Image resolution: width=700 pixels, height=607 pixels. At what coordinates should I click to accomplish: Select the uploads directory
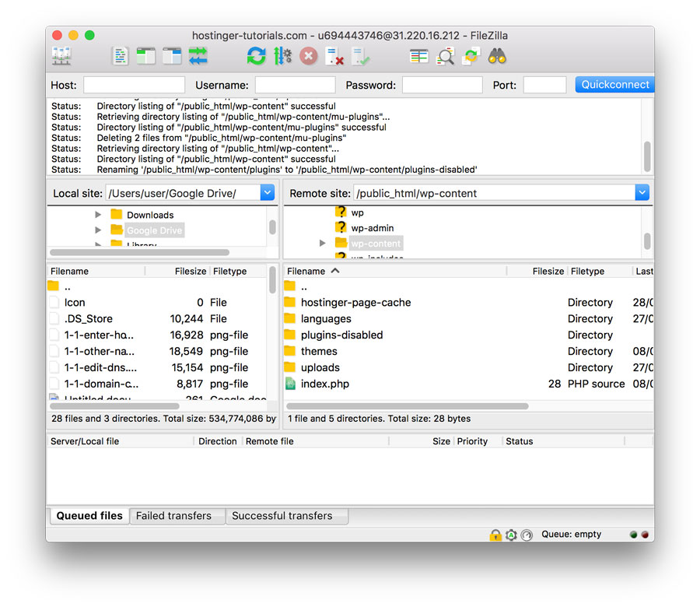(x=468, y=367)
